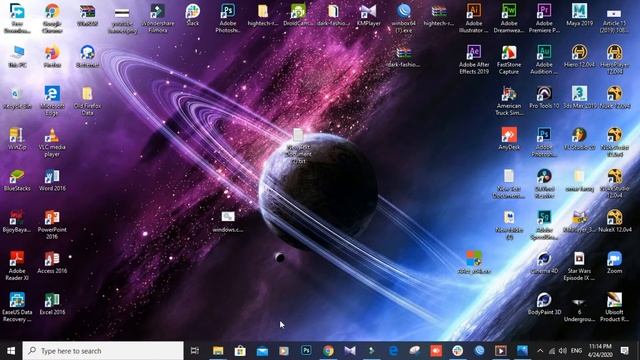Viewport: 640px width, 360px height.
Task: Select Adobe Photoshop icon in top row
Action: (228, 18)
